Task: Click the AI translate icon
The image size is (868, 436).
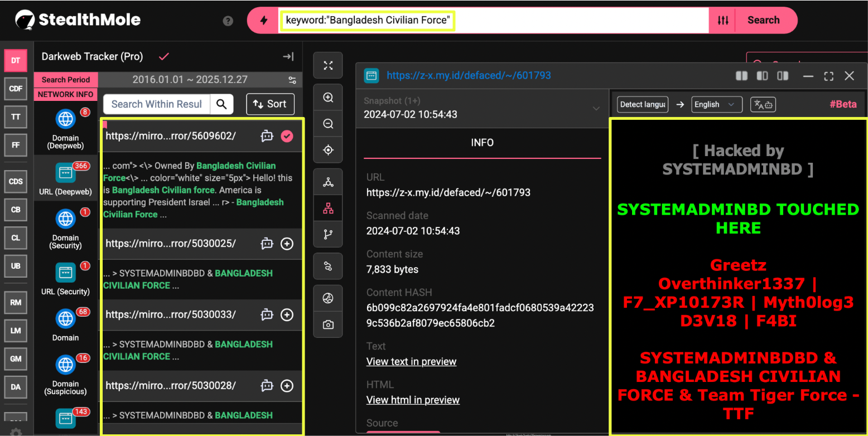Action: (x=763, y=104)
